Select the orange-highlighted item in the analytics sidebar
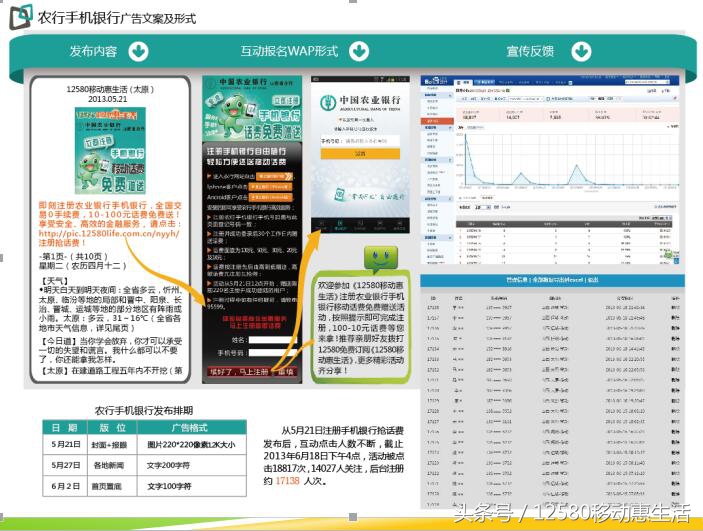This screenshot has width=703, height=531. click(437, 121)
